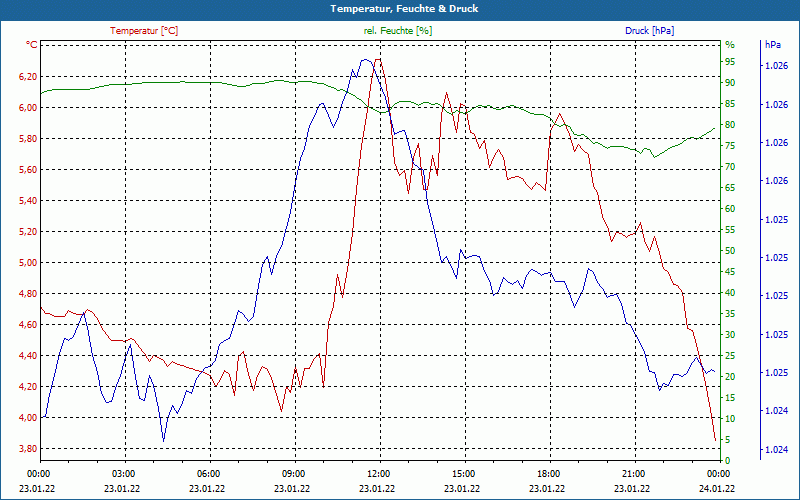
Task: Click the '18:00' time axis label
Action: point(547,473)
